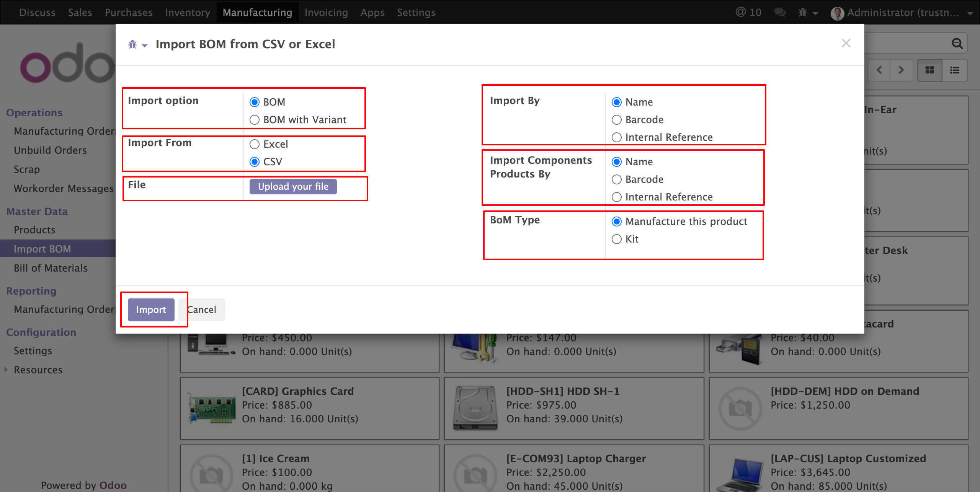Set Import By to Barcode

617,120
